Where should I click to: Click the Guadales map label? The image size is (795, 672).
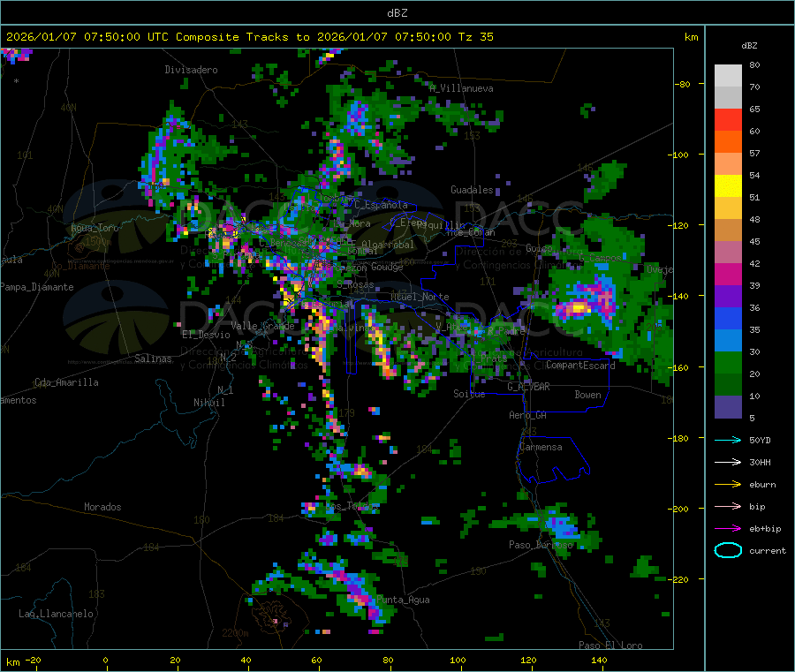[472, 190]
